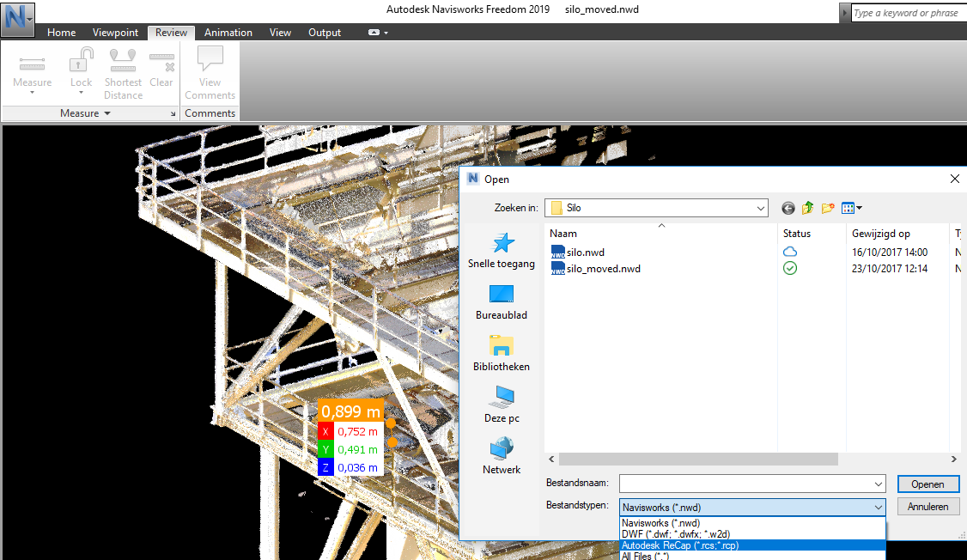Click the keyword search box
Image resolution: width=967 pixels, height=560 pixels.
tap(909, 13)
